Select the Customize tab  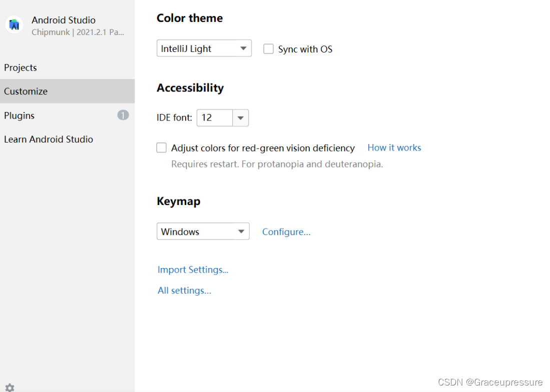68,91
